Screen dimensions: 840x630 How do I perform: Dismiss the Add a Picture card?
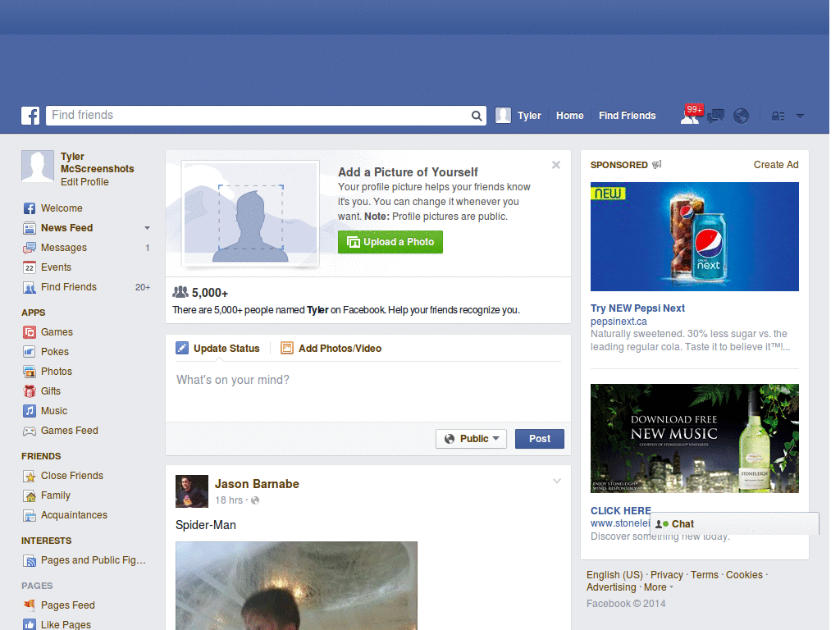tap(556, 165)
